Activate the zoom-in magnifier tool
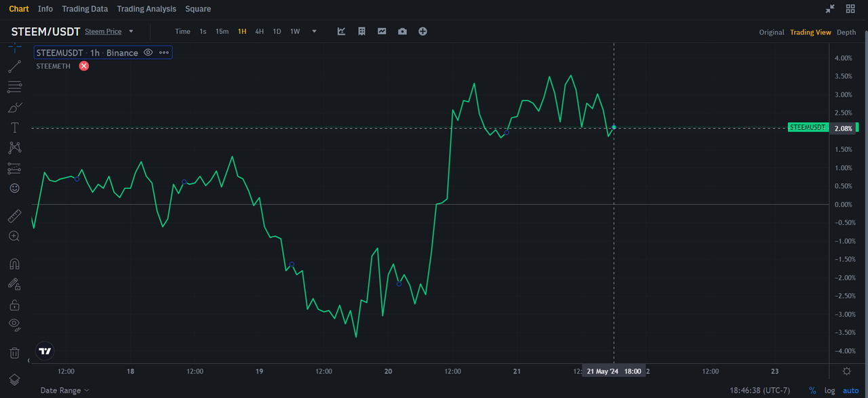 pos(14,236)
